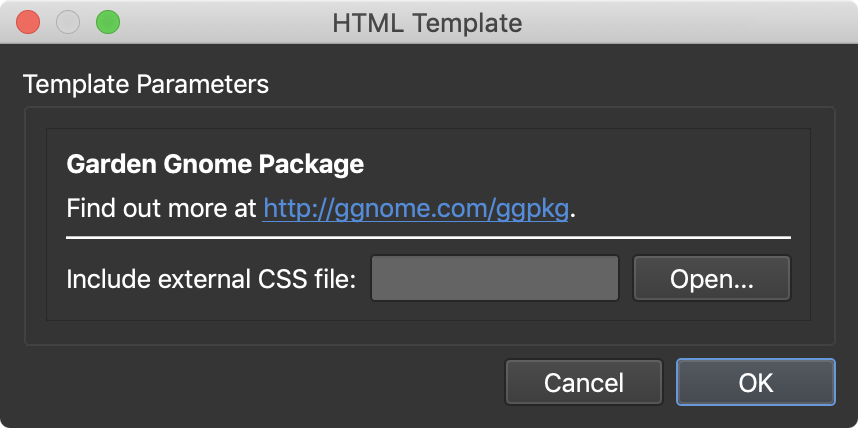858x428 pixels.
Task: Click the Open... button
Action: pyautogui.click(x=711, y=279)
